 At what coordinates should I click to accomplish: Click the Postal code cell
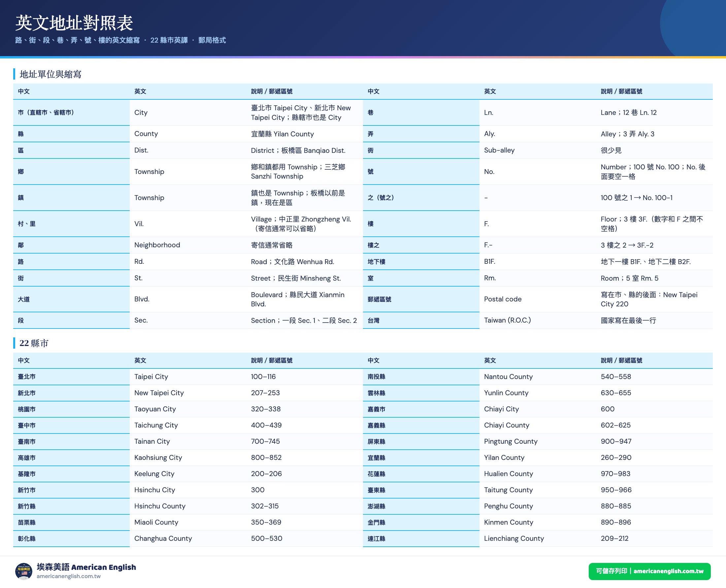point(538,299)
